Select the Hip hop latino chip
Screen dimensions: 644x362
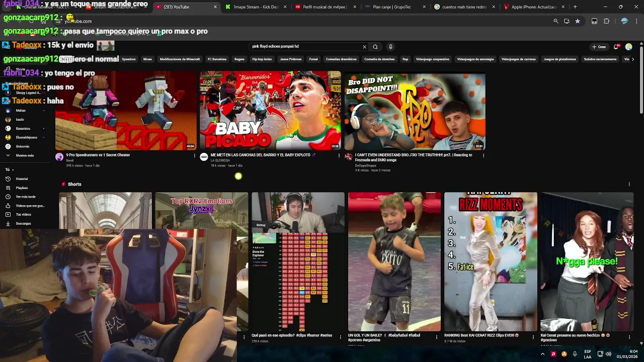262,59
